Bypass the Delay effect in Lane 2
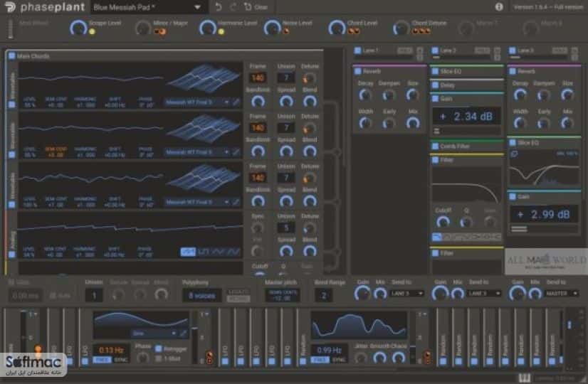This screenshot has width=588, height=384. point(435,85)
